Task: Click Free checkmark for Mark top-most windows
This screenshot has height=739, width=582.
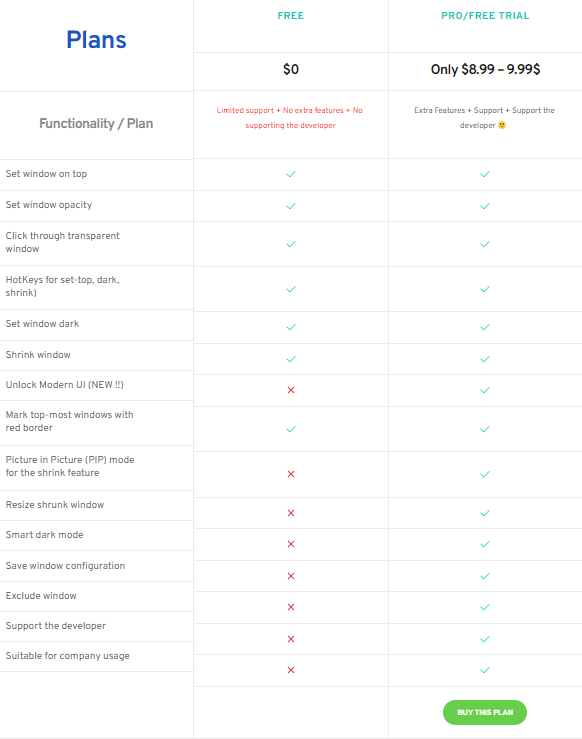Action: (291, 429)
